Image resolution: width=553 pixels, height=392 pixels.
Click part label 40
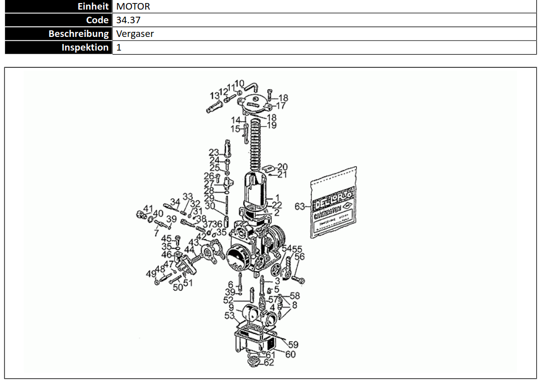(158, 213)
